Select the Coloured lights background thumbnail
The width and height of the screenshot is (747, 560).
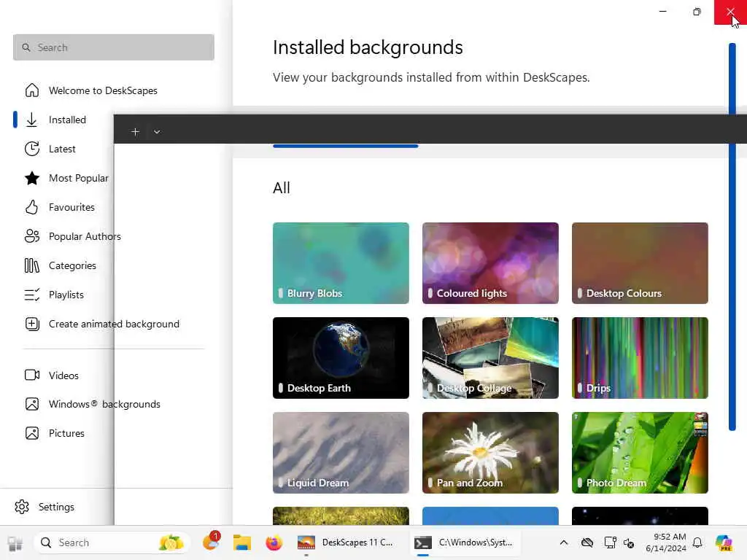(490, 262)
